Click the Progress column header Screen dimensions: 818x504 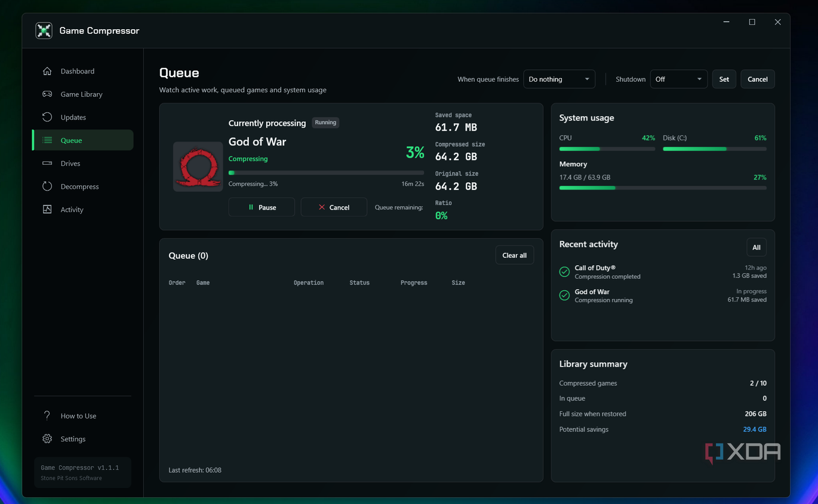click(414, 282)
